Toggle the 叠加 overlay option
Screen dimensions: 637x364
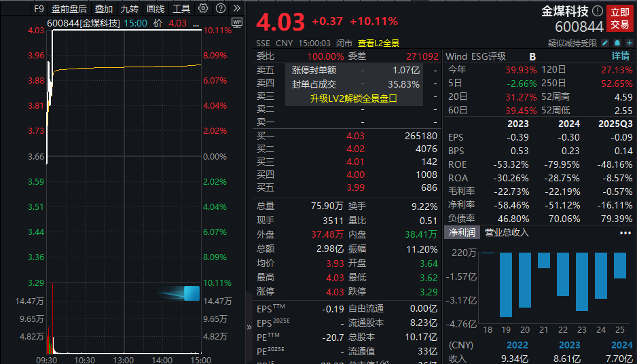pos(104,9)
